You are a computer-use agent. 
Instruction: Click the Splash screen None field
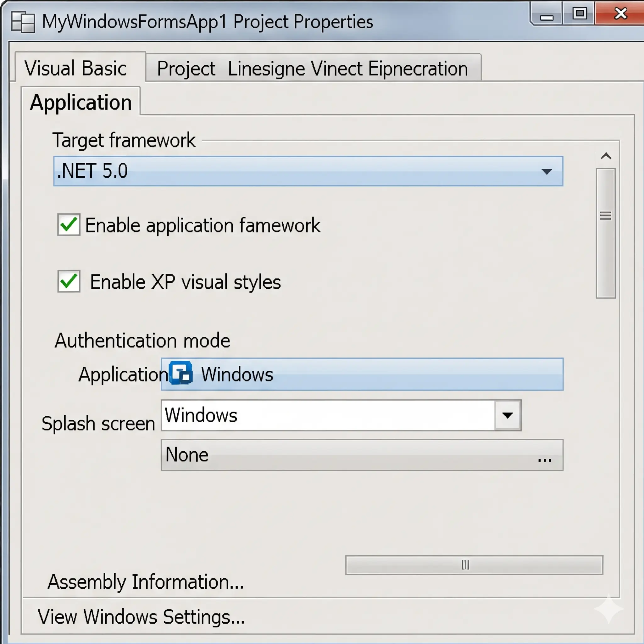[362, 455]
